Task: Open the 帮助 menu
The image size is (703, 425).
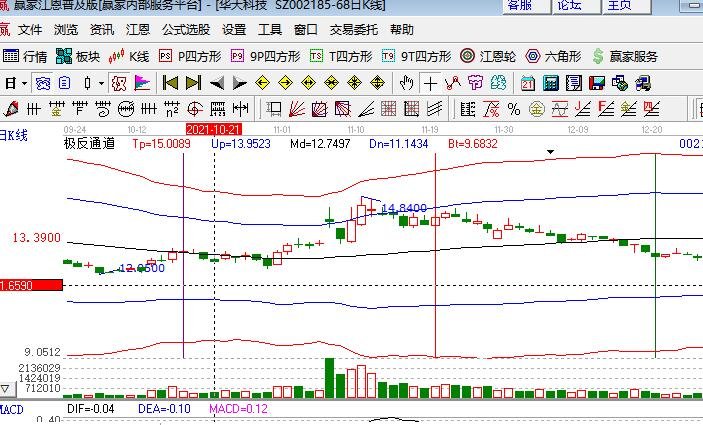Action: pos(402,30)
